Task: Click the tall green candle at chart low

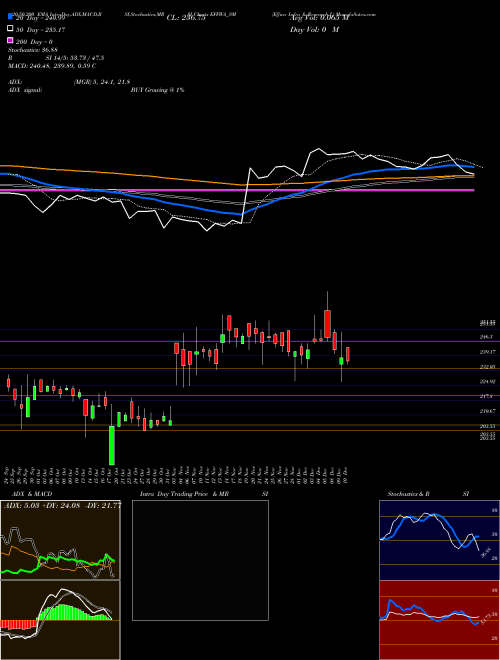Action: (112, 445)
